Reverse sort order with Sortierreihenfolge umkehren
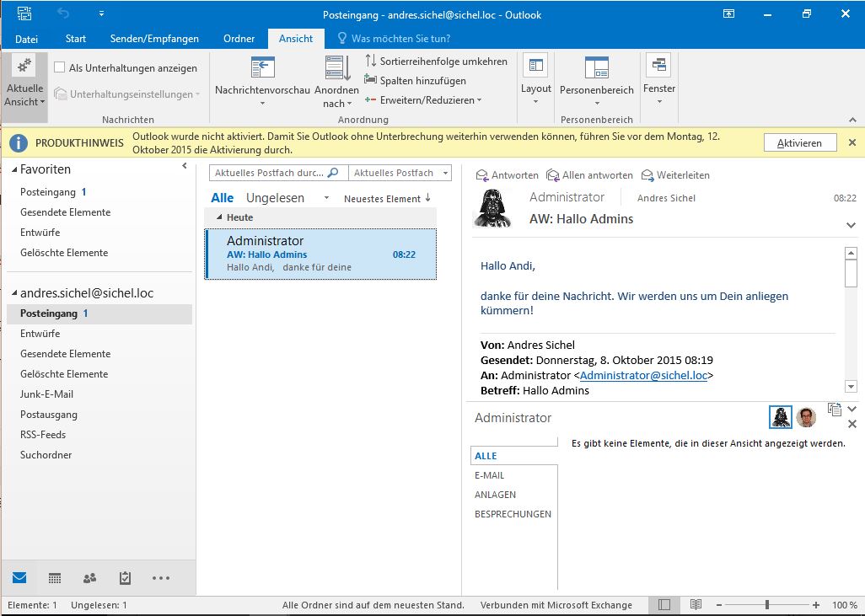 click(436, 62)
